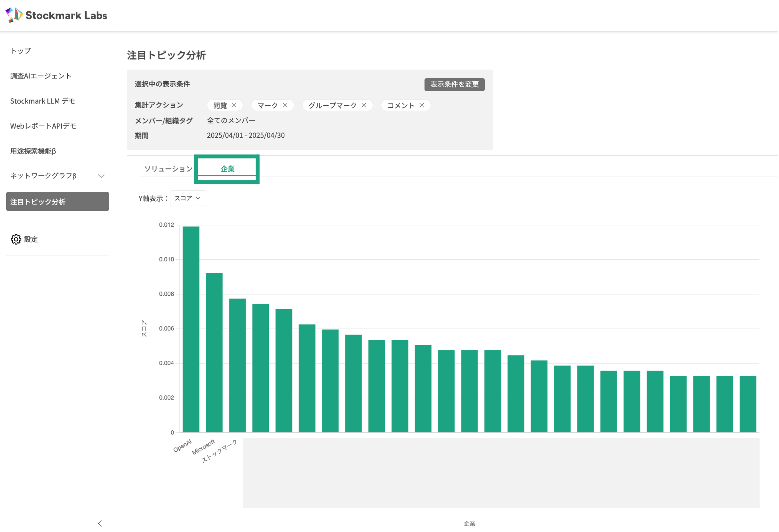Click the Microsoft bar in chart
Image resolution: width=779 pixels, height=532 pixels.
point(214,353)
